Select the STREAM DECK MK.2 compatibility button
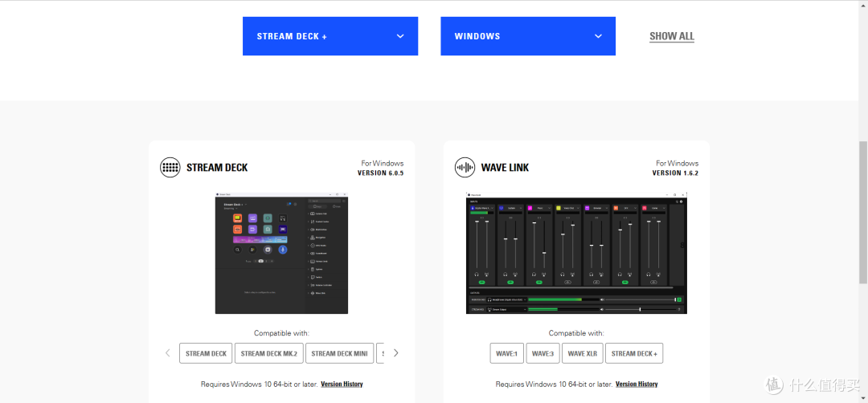The height and width of the screenshot is (403, 868). click(269, 353)
